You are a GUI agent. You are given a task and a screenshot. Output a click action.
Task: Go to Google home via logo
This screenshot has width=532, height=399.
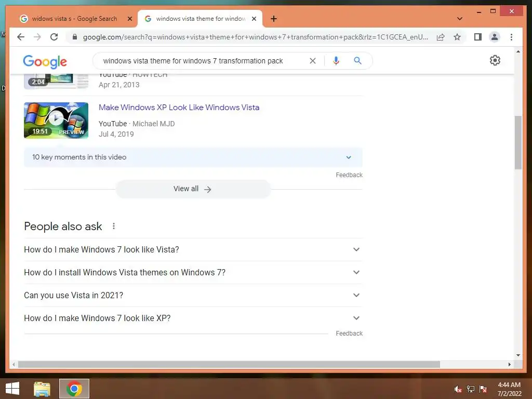(x=45, y=62)
